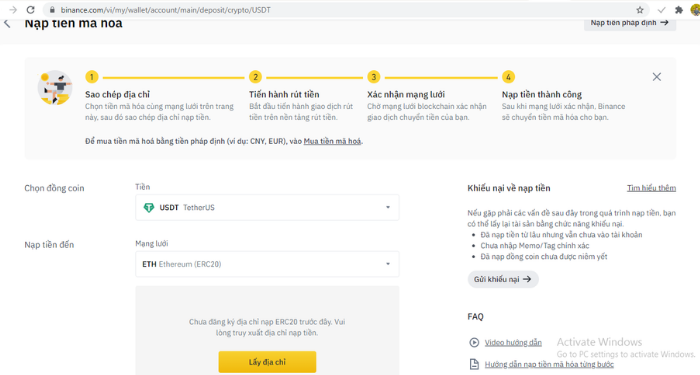Click the document icon in FAQ
This screenshot has width=700, height=375.
click(x=474, y=364)
